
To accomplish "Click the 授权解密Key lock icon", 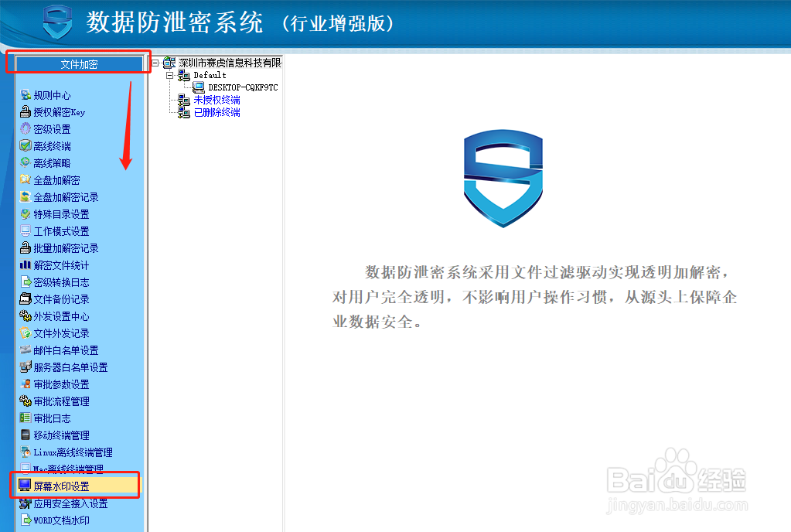I will click(26, 112).
